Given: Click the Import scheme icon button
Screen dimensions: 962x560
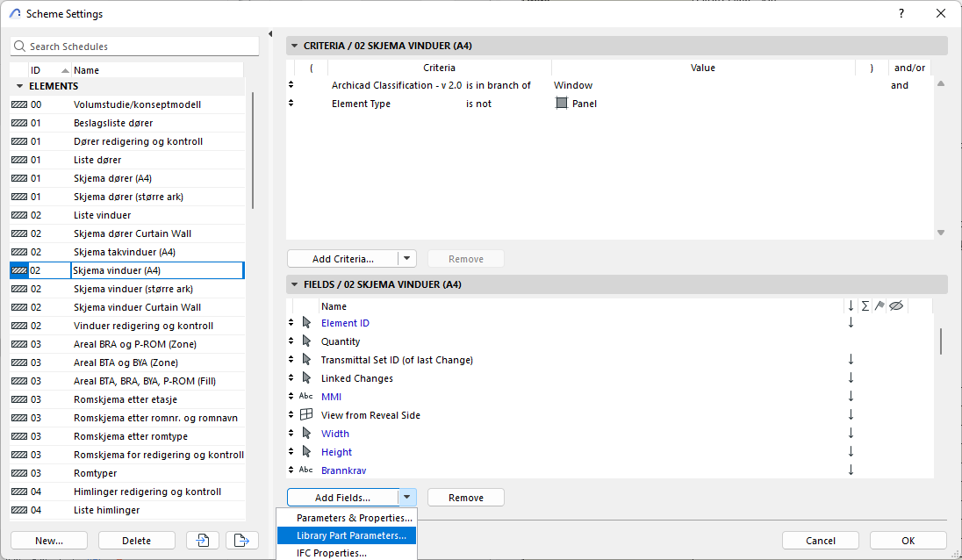Looking at the screenshot, I should tap(203, 541).
